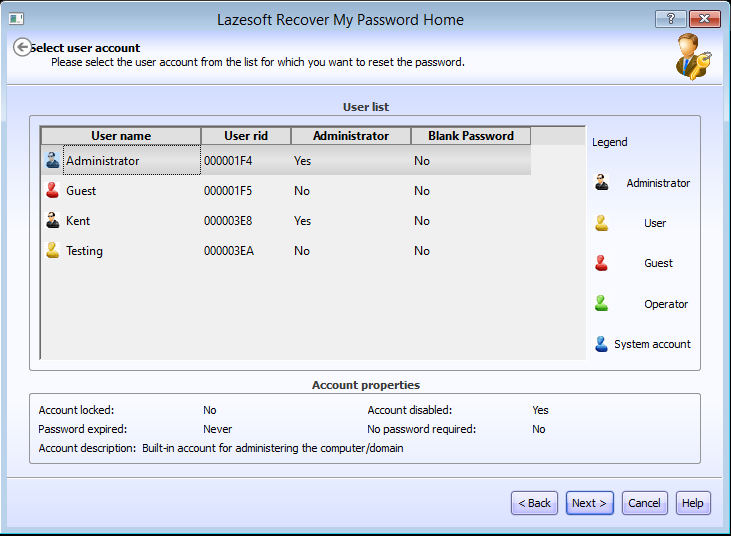Go back with the < Back button

pyautogui.click(x=535, y=503)
